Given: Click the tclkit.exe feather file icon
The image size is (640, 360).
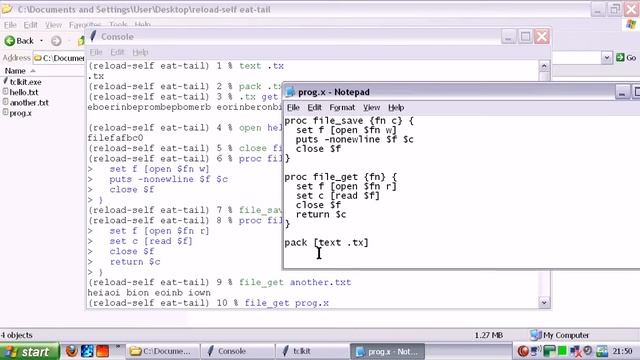Looking at the screenshot, I should [6, 82].
